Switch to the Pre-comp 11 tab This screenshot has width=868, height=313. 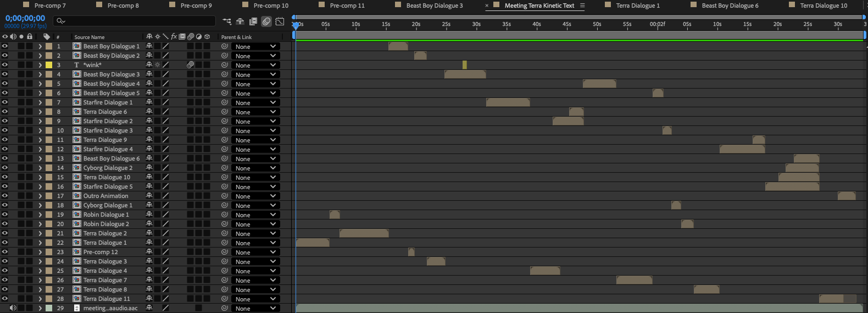point(347,6)
